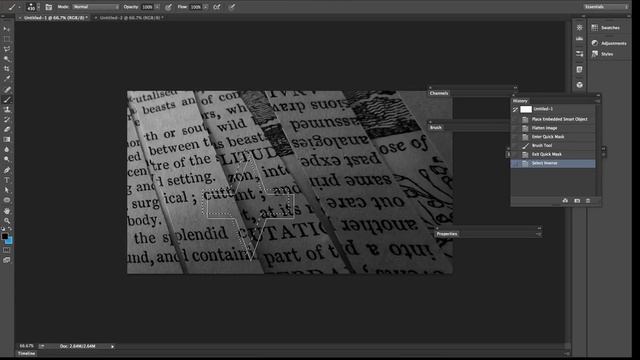Open the Opacity slider dropdown arrow
Screen dimensions: 640x360
click(x=157, y=7)
